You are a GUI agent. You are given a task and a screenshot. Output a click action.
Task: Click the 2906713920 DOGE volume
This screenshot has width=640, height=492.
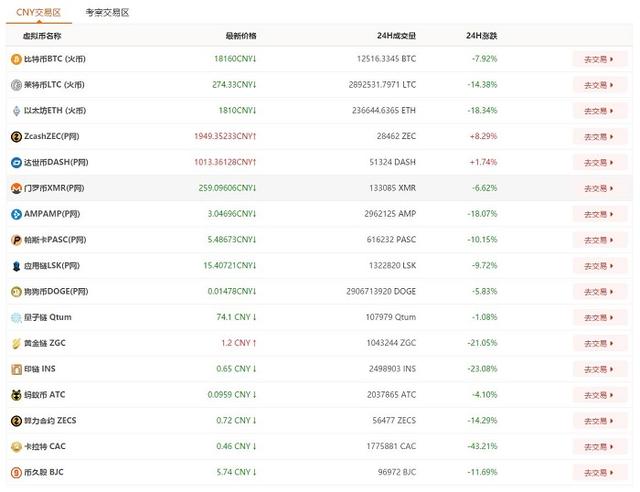point(381,292)
